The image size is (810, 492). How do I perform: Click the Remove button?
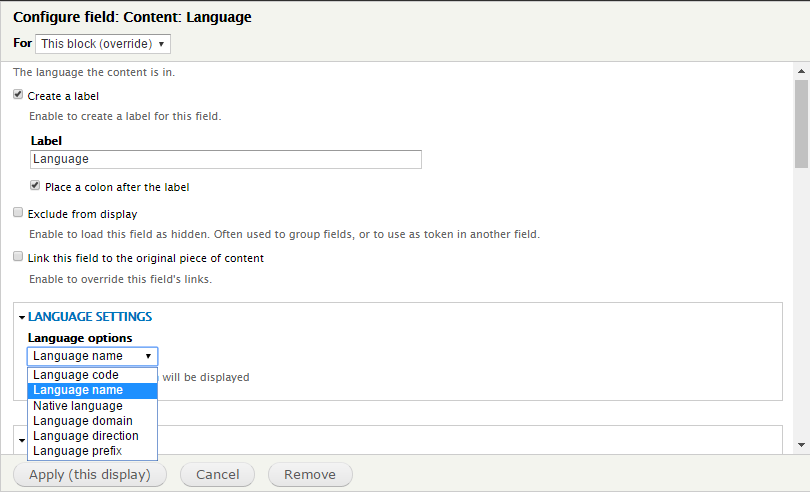[x=309, y=474]
